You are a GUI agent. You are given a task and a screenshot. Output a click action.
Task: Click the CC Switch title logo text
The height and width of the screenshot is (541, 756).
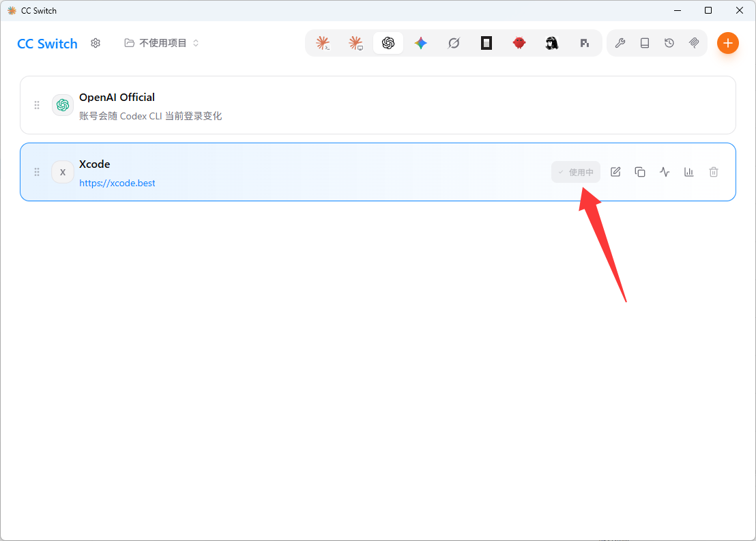click(47, 44)
